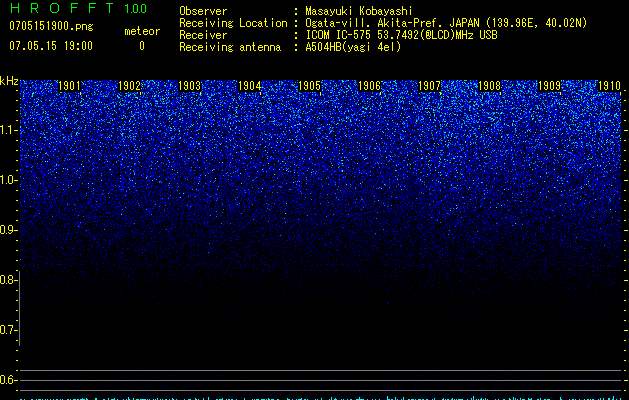Screen dimensions: 629x400
Task: Click the 1905 time marker
Action: click(x=310, y=86)
